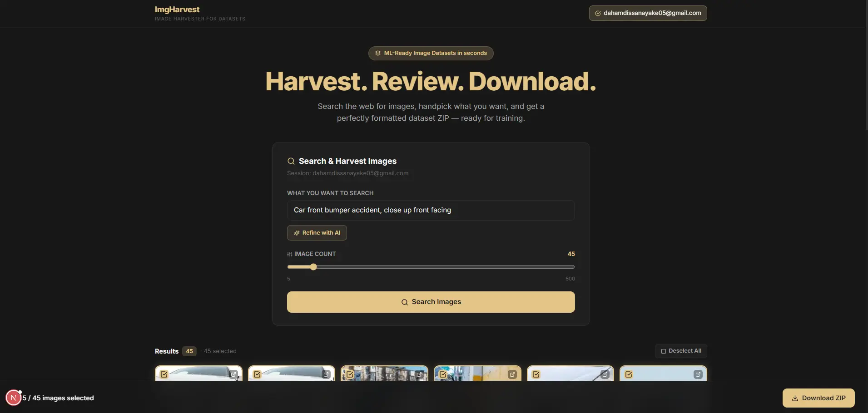Download the selected images as ZIP
The width and height of the screenshot is (868, 413).
pyautogui.click(x=818, y=398)
